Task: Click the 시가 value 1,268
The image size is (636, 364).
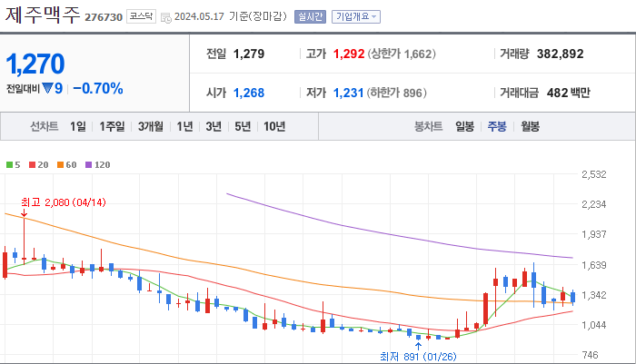Action: (x=249, y=93)
